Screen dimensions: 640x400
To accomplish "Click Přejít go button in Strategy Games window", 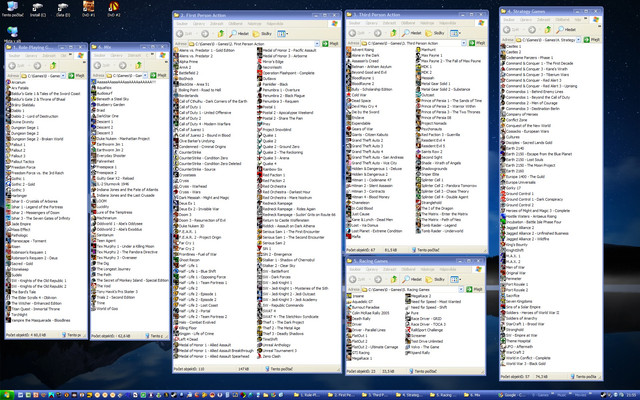I will point(592,40).
